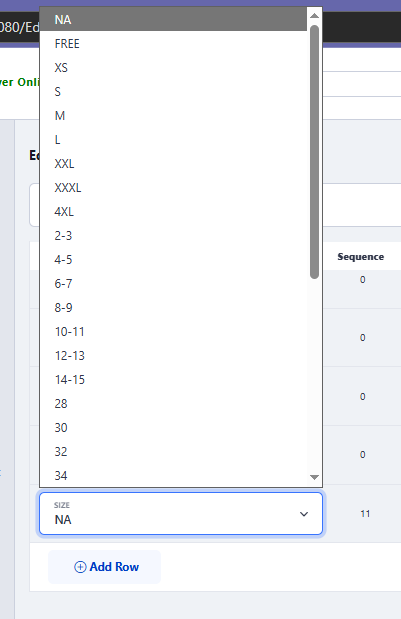The image size is (401, 619).
Task: Choose XS from the size list
Action: tap(173, 68)
